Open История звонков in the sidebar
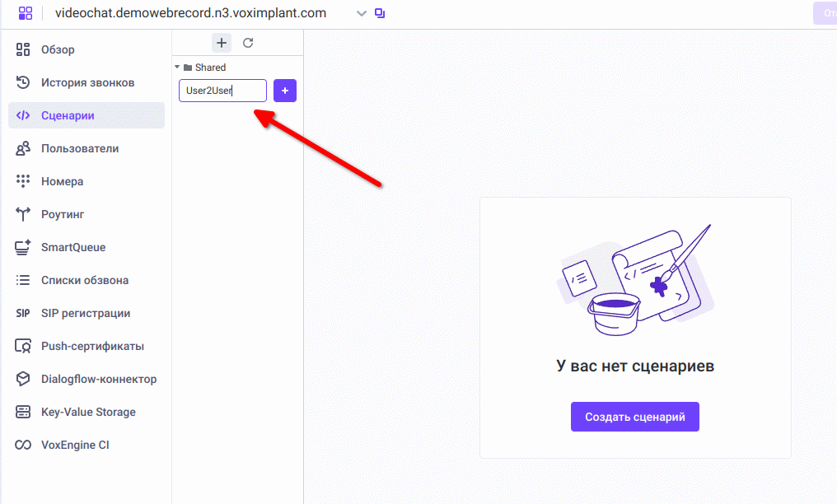Image resolution: width=837 pixels, height=504 pixels. tap(87, 82)
